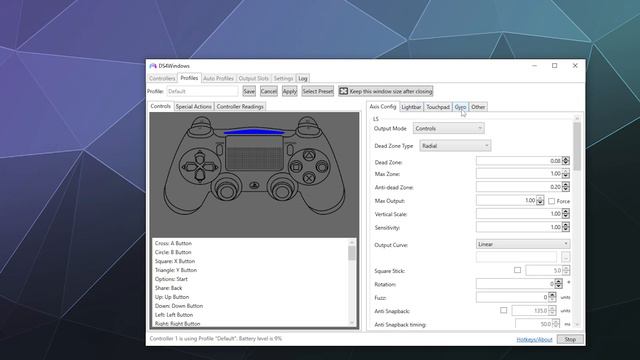Click the Dead Zone value stepper
The height and width of the screenshot is (360, 640).
point(565,161)
